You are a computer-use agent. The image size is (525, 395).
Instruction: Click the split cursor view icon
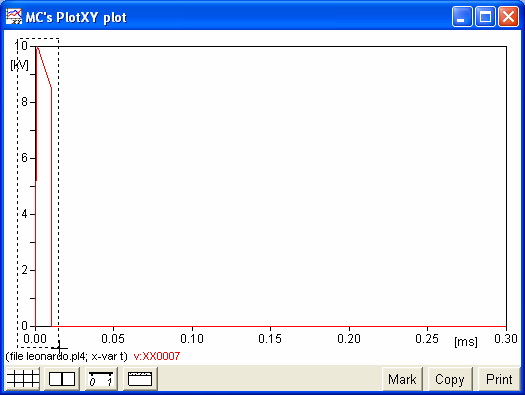tap(62, 379)
